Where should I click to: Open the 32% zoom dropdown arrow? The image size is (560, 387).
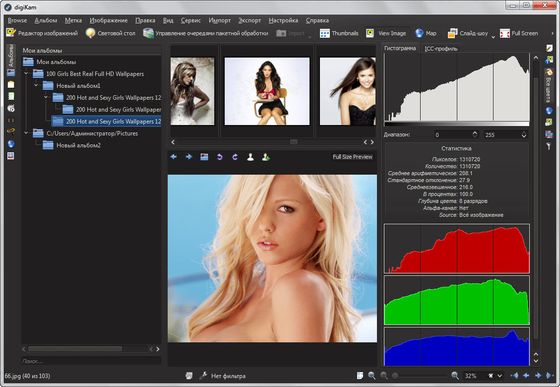(x=500, y=376)
